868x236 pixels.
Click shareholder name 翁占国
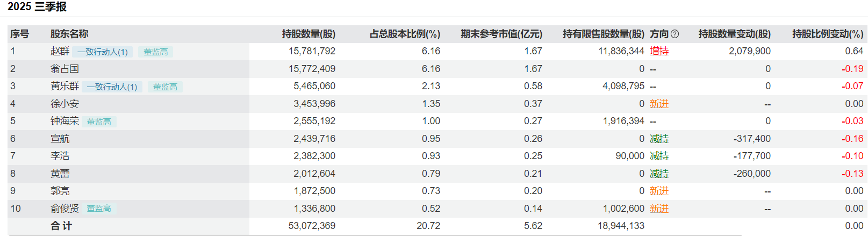click(64, 69)
